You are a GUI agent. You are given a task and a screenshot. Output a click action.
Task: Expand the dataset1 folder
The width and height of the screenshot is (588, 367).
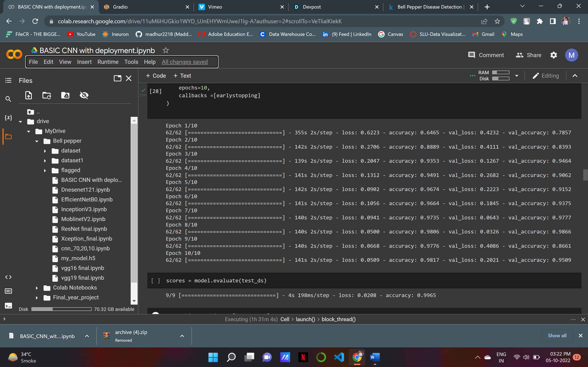45,161
